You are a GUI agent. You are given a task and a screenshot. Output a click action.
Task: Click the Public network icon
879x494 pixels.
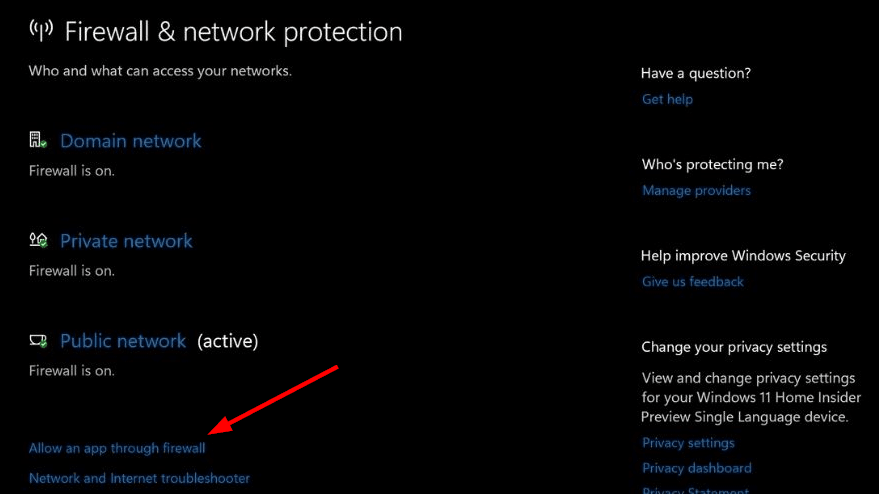(38, 341)
